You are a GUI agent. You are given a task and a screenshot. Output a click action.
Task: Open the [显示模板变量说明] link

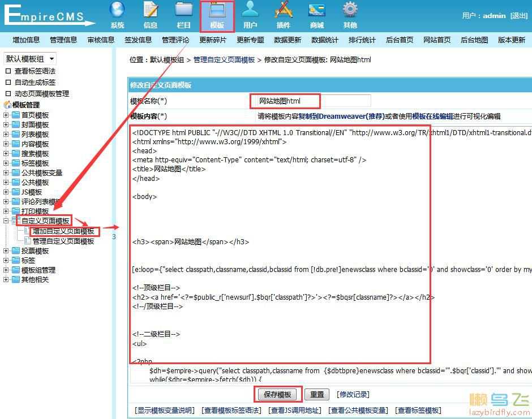(x=165, y=411)
